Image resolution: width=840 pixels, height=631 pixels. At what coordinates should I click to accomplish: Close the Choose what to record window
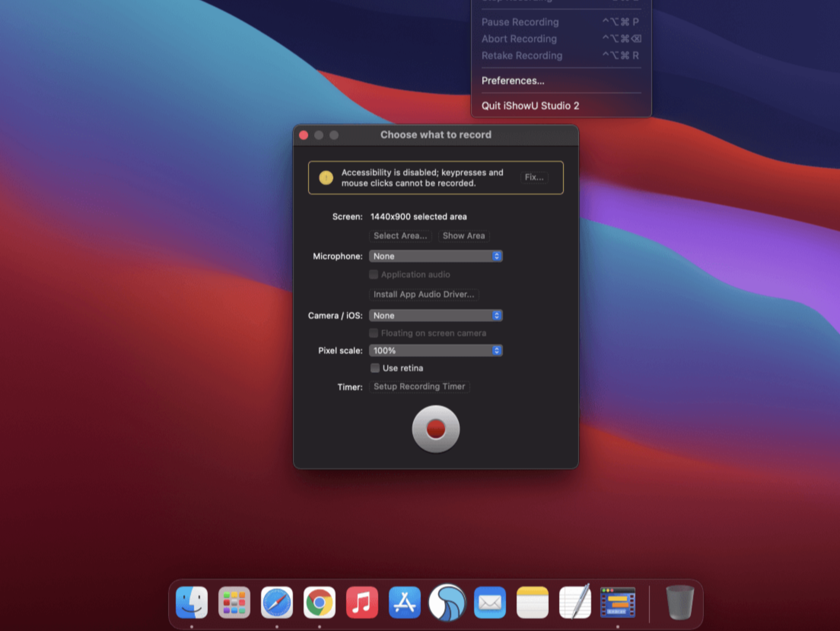[x=304, y=135]
